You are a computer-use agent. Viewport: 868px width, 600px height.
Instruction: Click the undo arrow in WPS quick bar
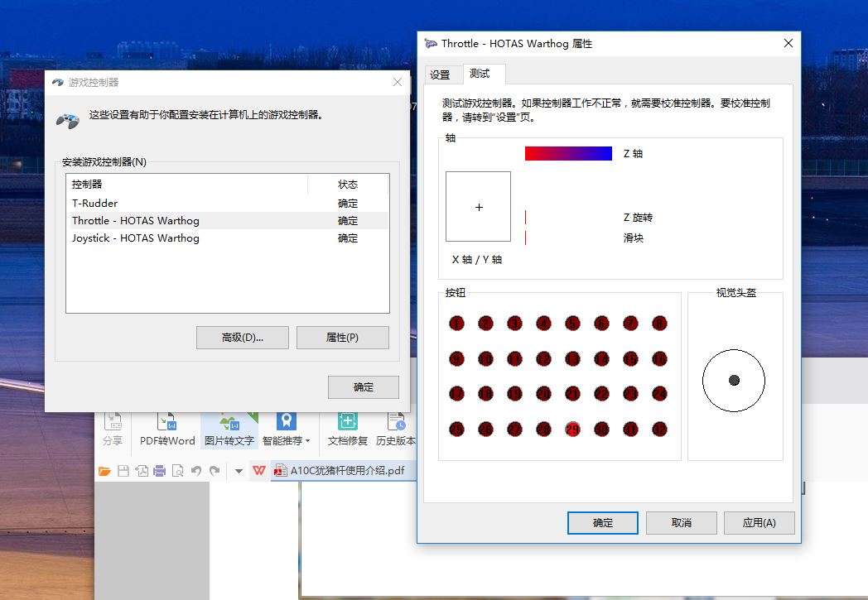pos(196,471)
